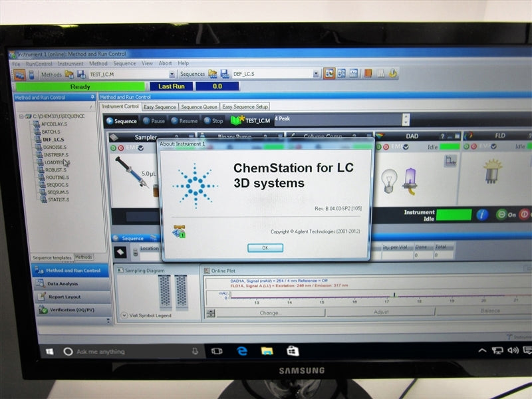Open the Sequence menu in menu bar

coord(124,63)
